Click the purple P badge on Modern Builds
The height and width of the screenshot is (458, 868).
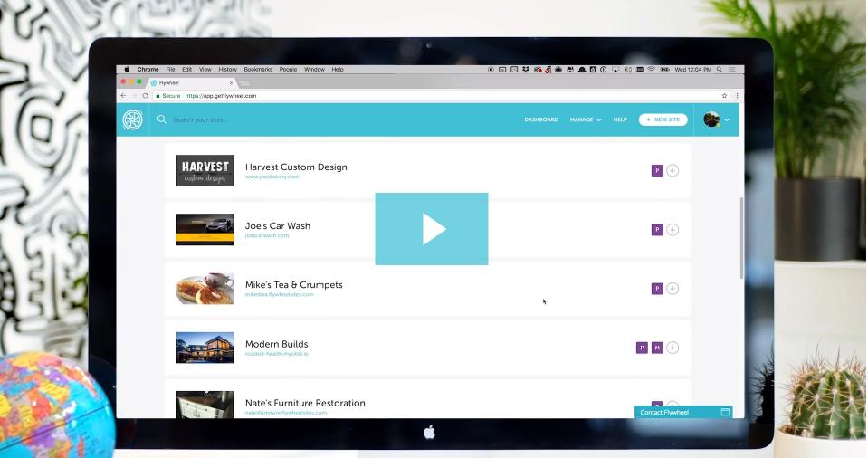click(642, 348)
